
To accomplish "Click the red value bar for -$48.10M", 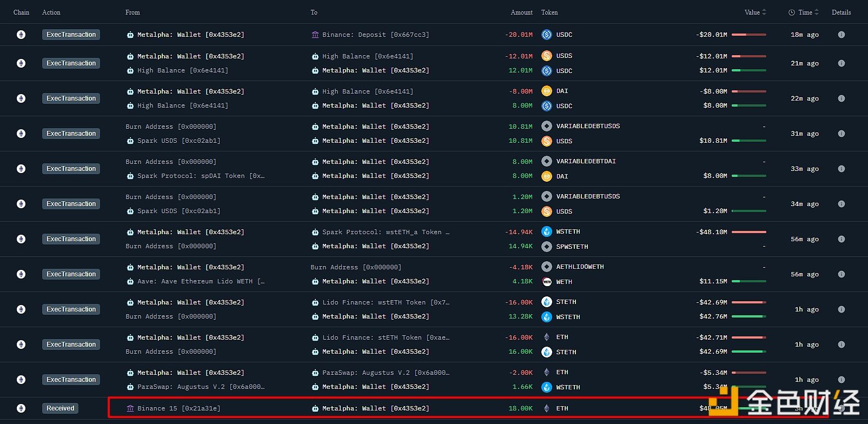I will 749,232.
